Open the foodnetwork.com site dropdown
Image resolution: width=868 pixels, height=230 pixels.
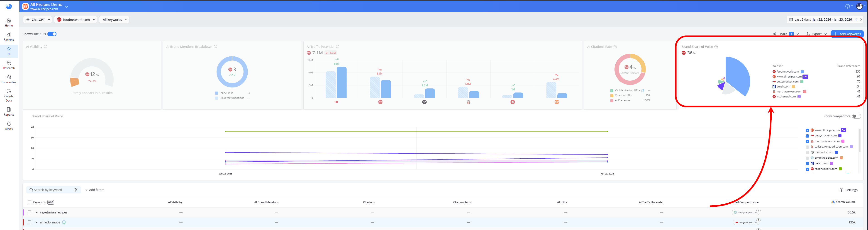tap(76, 19)
